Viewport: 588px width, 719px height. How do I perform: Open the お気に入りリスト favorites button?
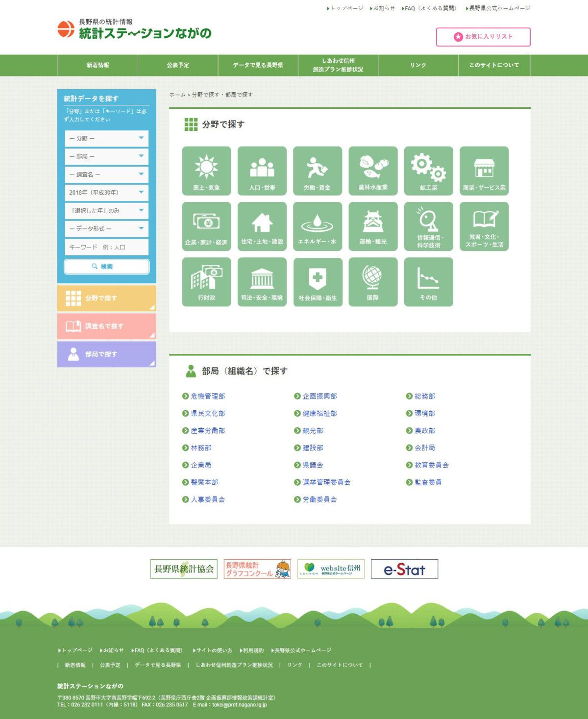point(483,37)
